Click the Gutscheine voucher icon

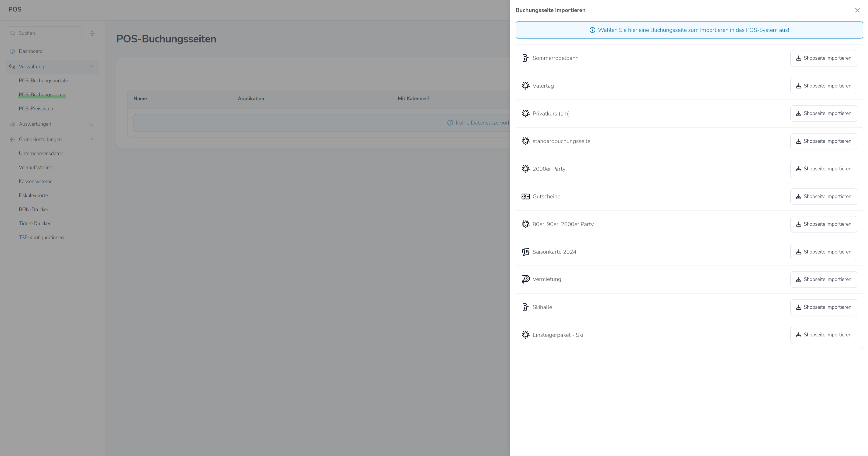tap(525, 197)
